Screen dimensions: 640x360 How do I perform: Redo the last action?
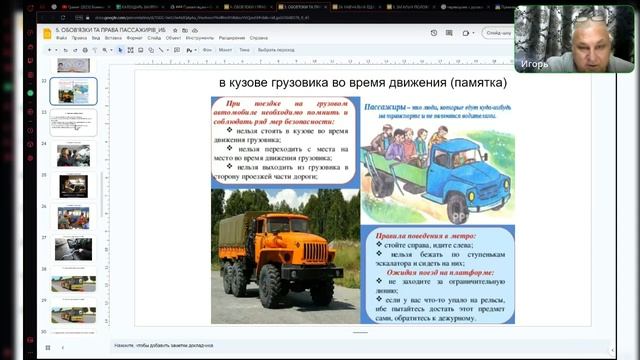tap(75, 50)
